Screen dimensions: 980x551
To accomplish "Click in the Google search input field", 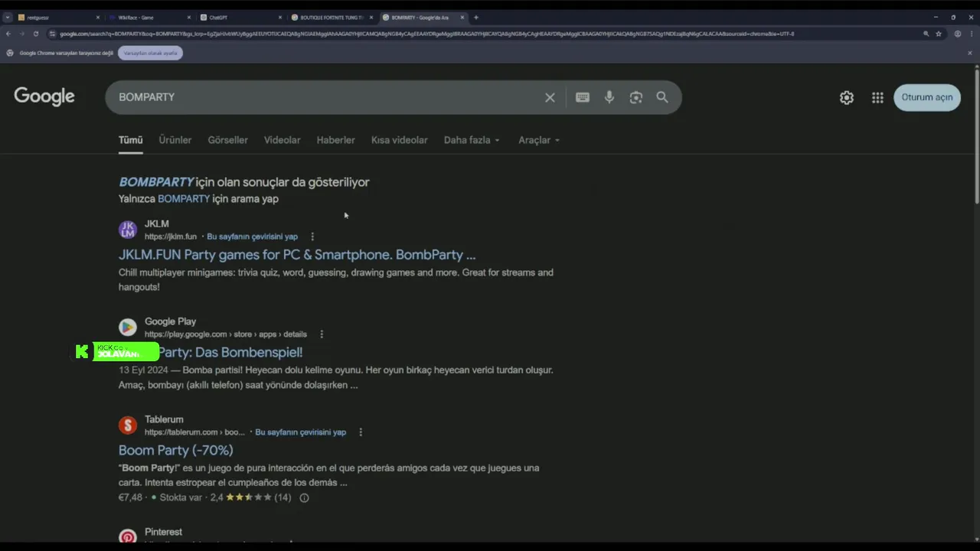I will (x=325, y=97).
